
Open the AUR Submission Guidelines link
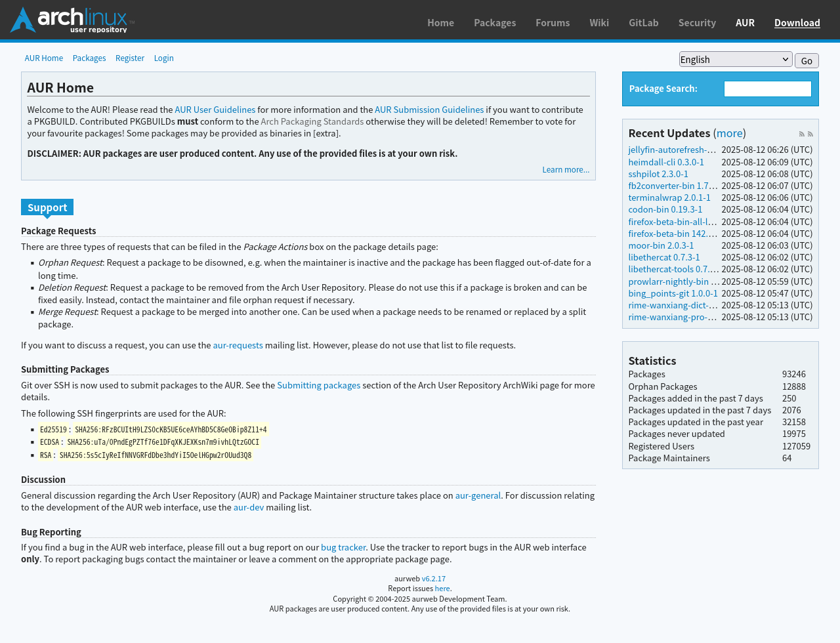[429, 110]
